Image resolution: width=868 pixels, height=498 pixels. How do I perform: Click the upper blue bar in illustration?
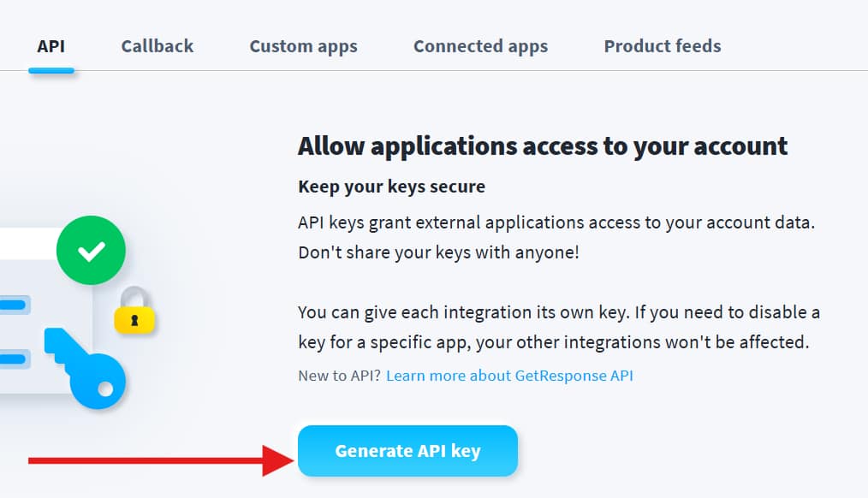click(x=14, y=305)
